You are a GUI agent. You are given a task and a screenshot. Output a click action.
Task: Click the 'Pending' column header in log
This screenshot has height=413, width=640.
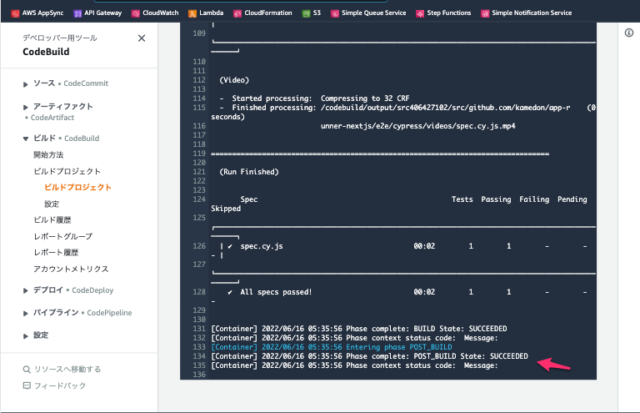coord(572,200)
